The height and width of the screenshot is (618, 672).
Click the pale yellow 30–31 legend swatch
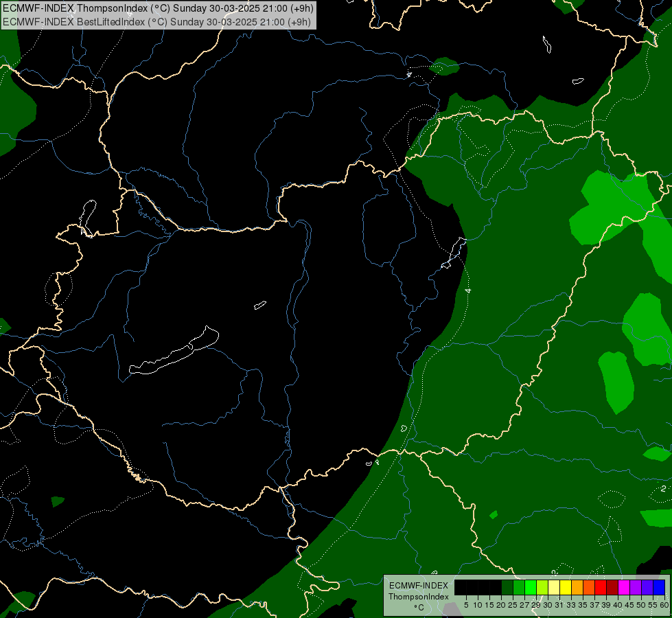(554, 587)
